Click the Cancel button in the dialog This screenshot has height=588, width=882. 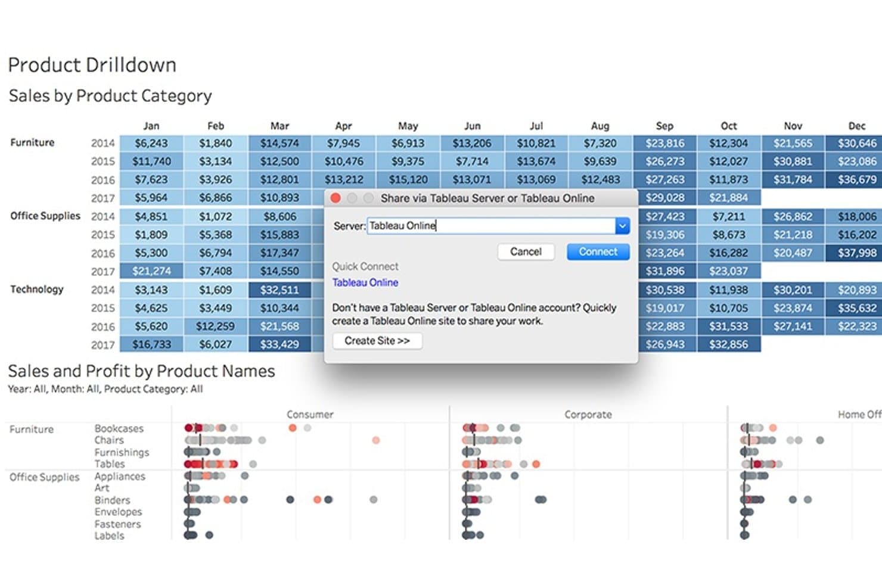point(526,252)
